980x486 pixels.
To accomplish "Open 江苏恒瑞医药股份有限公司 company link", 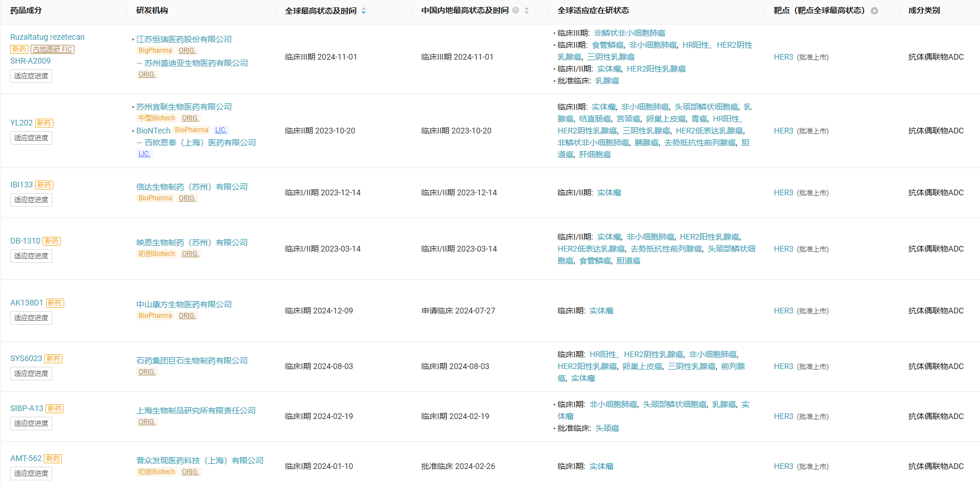I will (184, 39).
